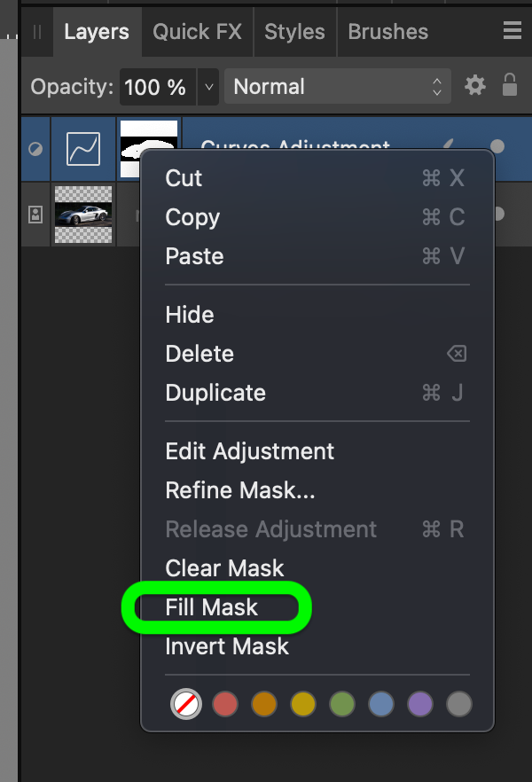Choose the no-color tag swatch
This screenshot has height=782, width=532.
[x=186, y=704]
